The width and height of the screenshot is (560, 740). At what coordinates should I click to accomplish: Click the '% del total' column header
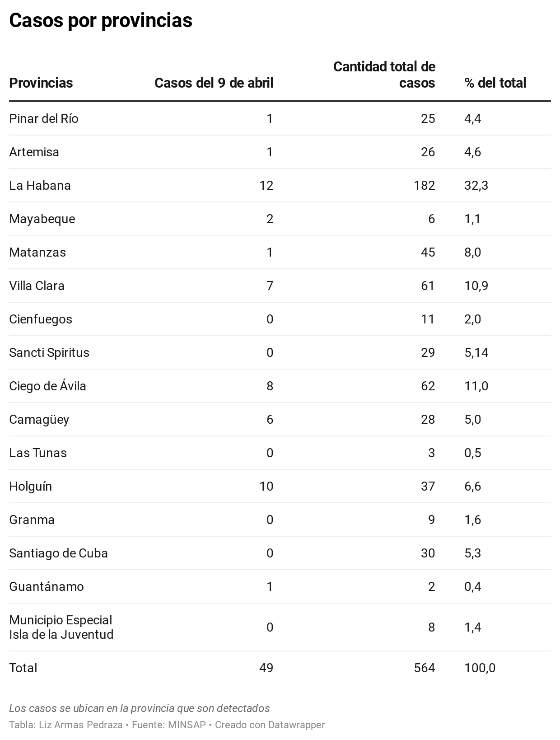495,83
